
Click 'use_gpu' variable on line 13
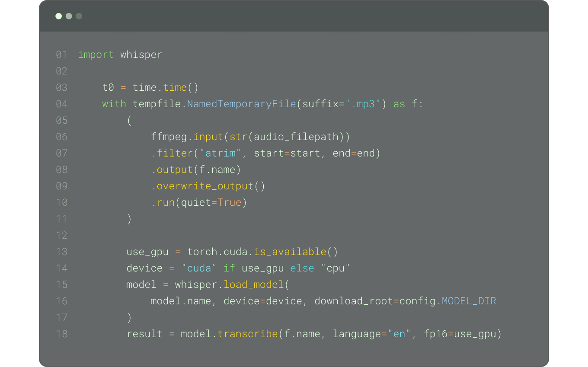click(147, 252)
